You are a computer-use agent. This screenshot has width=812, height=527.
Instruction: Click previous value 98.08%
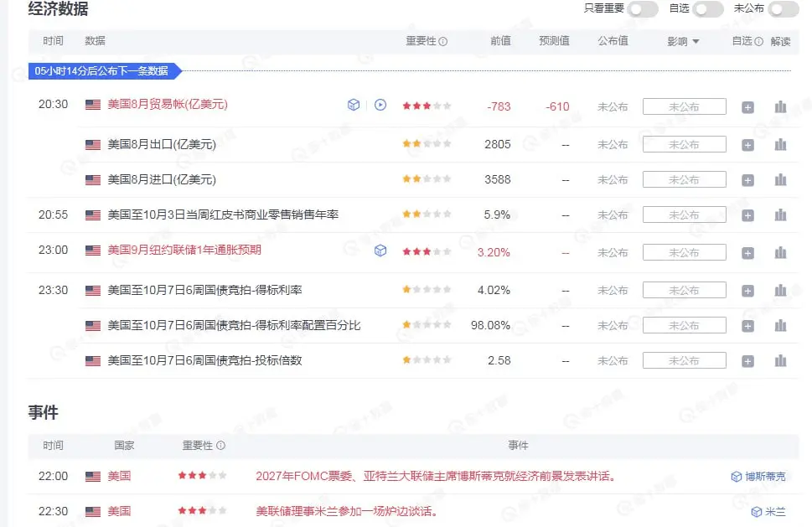pyautogui.click(x=490, y=326)
